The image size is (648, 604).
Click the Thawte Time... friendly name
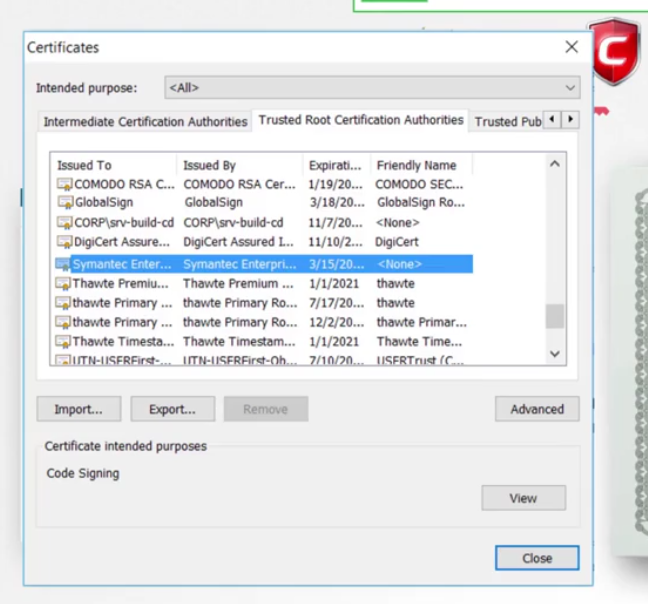pyautogui.click(x=419, y=342)
